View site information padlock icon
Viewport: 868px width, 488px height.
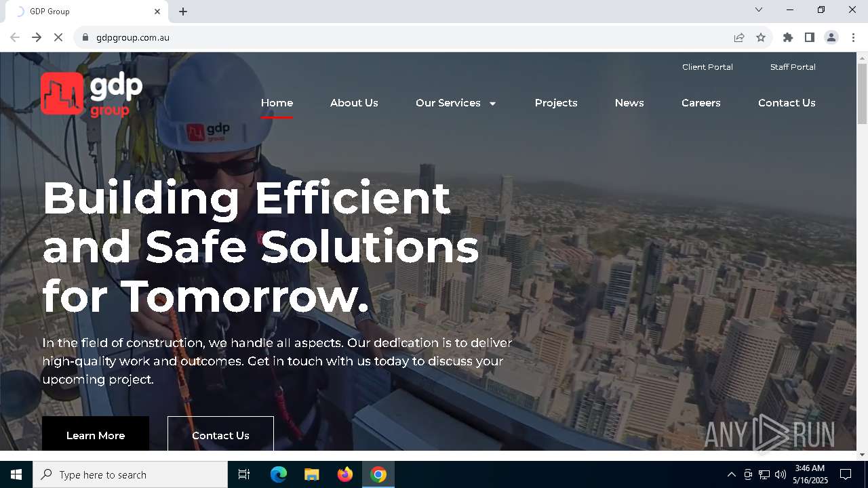click(x=85, y=37)
